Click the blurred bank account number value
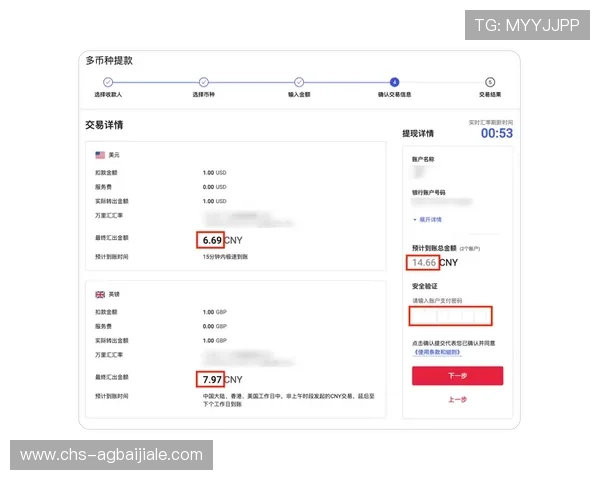Viewport: 600px width, 480px height. [442, 202]
